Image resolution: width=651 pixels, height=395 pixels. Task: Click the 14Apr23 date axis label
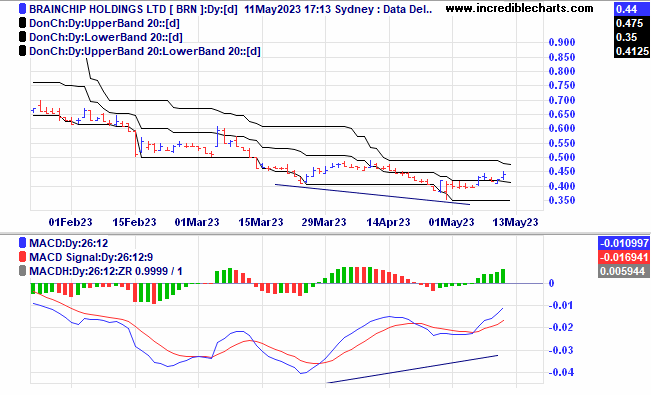(x=388, y=222)
